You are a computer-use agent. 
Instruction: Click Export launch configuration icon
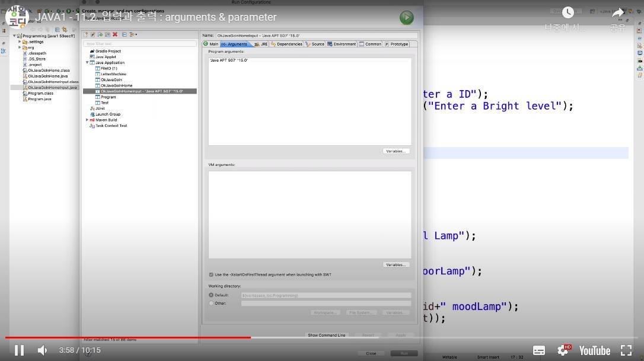[100, 34]
